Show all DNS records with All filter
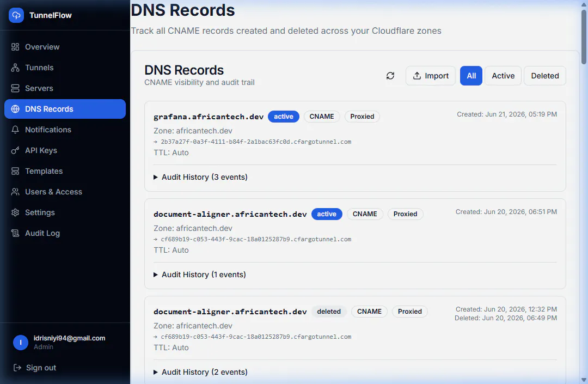Screen dimensions: 588x384 471,76
